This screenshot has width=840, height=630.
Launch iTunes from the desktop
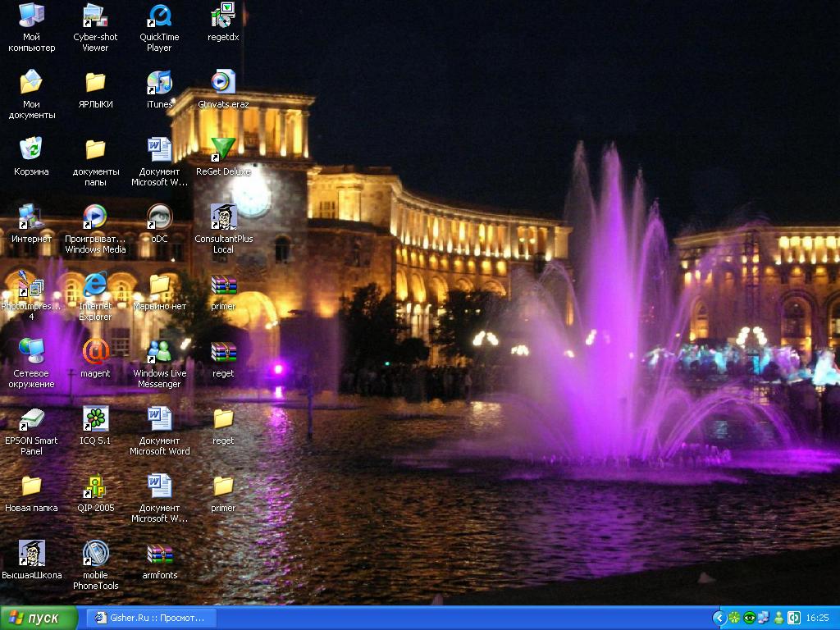(159, 83)
